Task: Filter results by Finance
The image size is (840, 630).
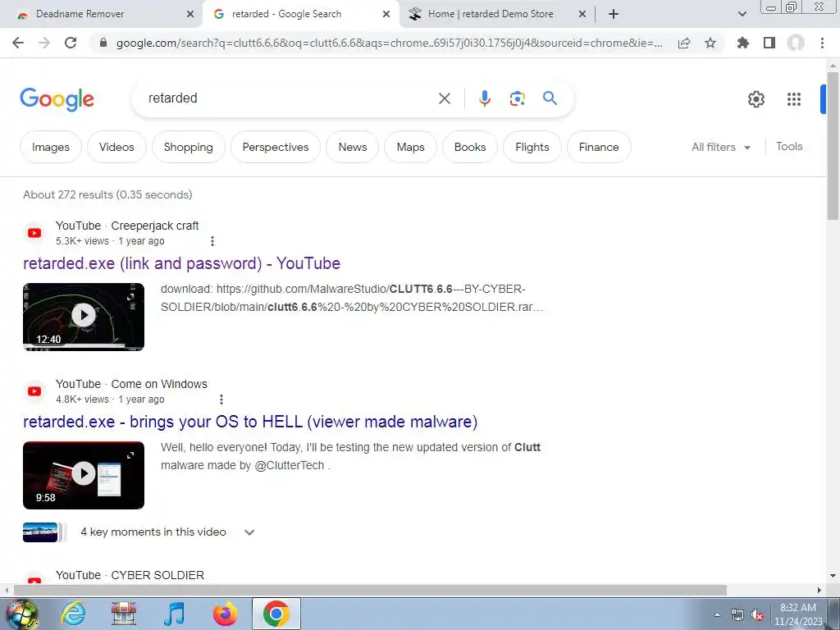Action: pyautogui.click(x=598, y=147)
